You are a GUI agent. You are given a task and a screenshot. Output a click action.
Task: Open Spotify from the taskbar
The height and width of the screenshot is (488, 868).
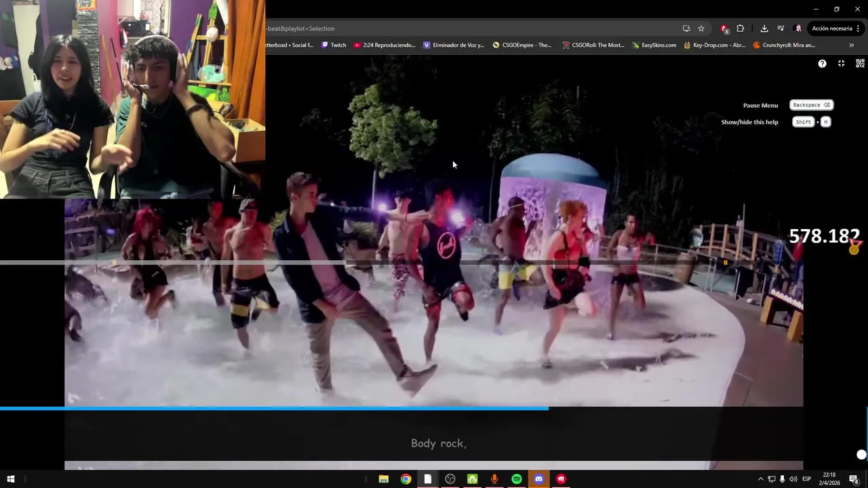click(517, 479)
